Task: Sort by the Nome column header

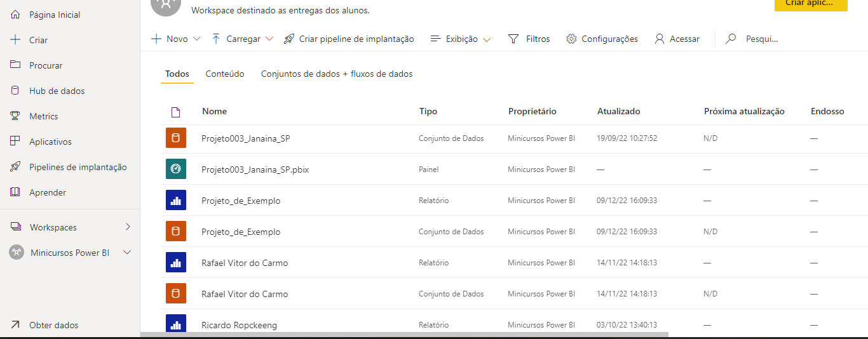Action: tap(215, 111)
